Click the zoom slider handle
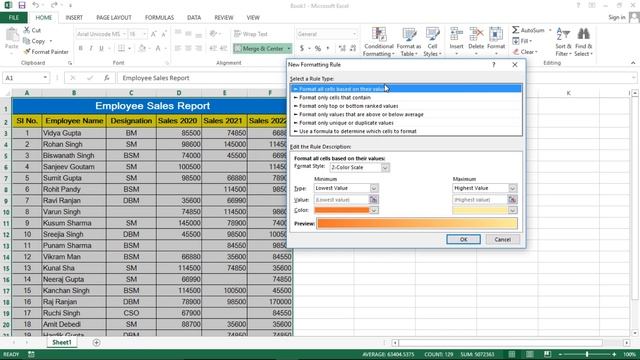 point(587,354)
